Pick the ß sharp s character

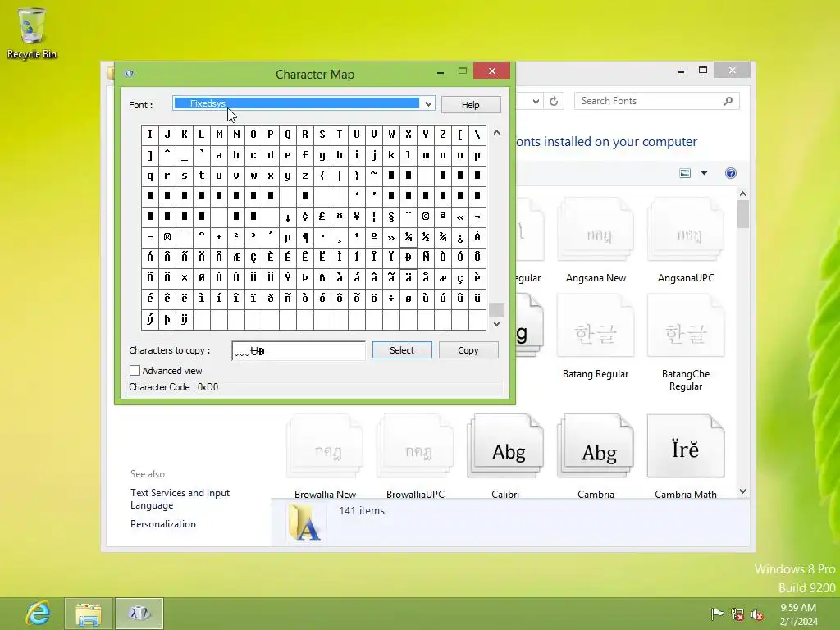322,278
